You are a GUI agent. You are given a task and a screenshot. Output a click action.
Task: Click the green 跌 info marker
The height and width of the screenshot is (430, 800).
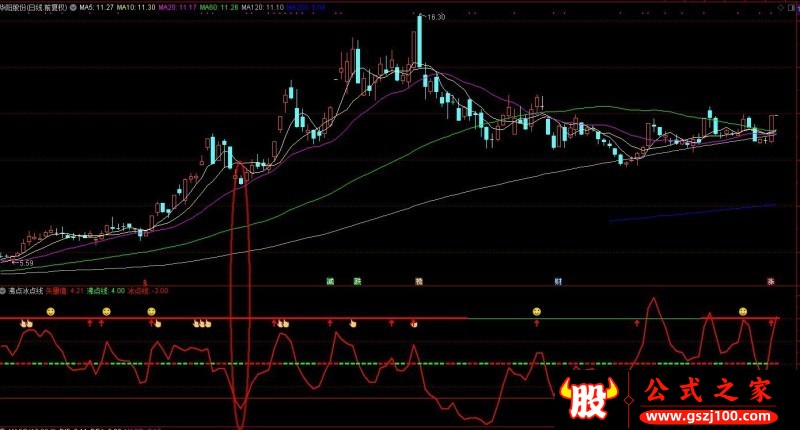point(358,281)
